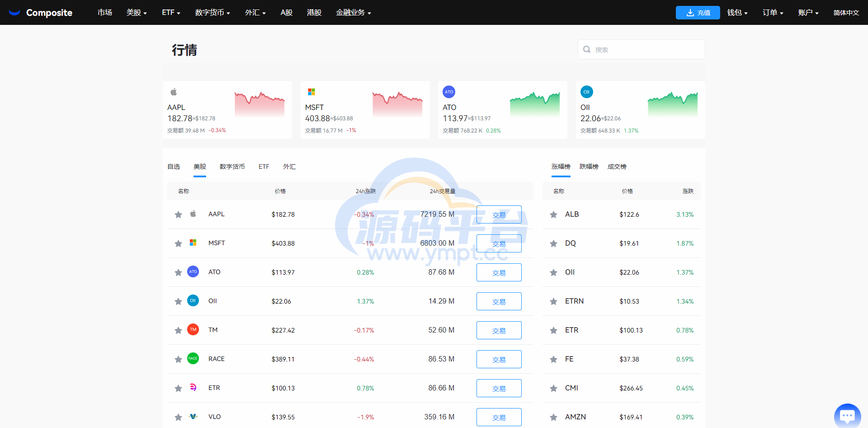Screen dimensions: 868x428
Task: Star DQ in the gainers list
Action: [553, 243]
